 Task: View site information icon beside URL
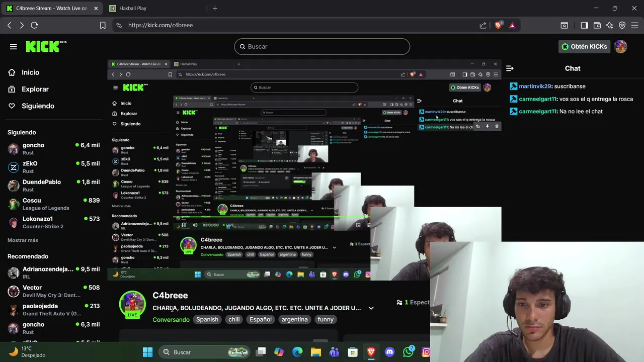click(x=119, y=25)
